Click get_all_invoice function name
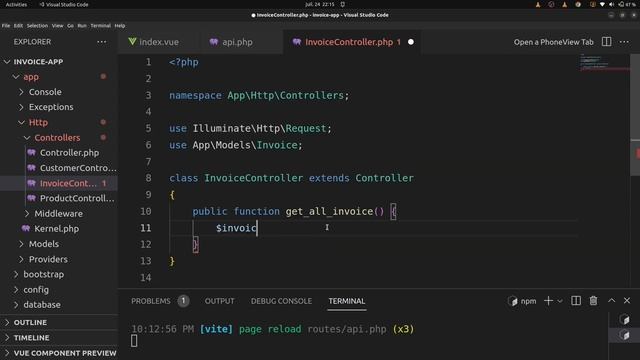Screen dimensions: 640x360 tap(329, 211)
